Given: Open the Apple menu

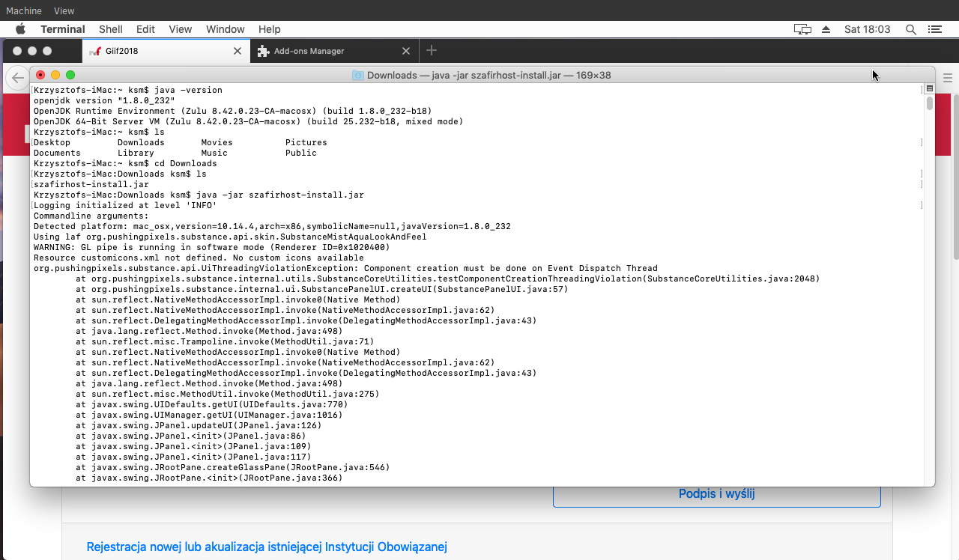Looking at the screenshot, I should click(20, 29).
